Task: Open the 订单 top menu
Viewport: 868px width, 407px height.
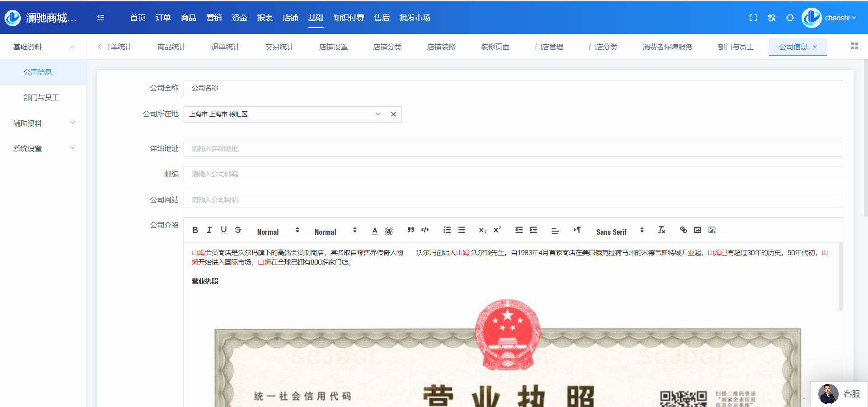Action: (163, 18)
